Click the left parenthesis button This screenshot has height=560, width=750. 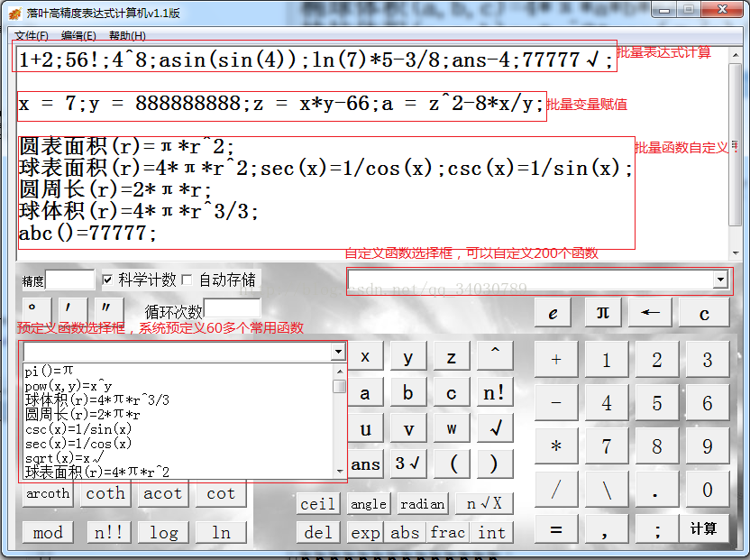click(452, 464)
